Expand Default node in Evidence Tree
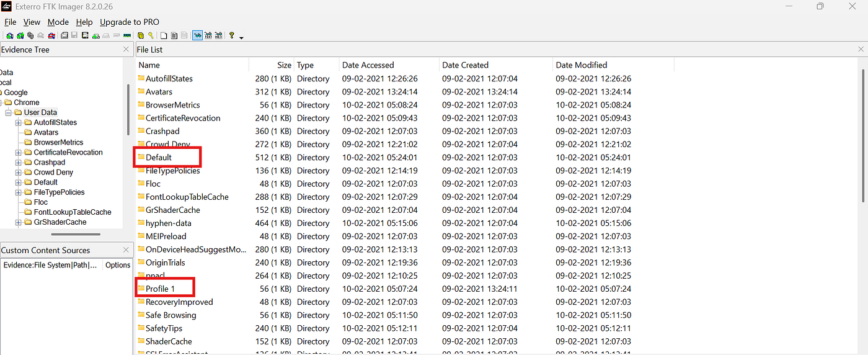This screenshot has height=355, width=868. click(x=19, y=182)
